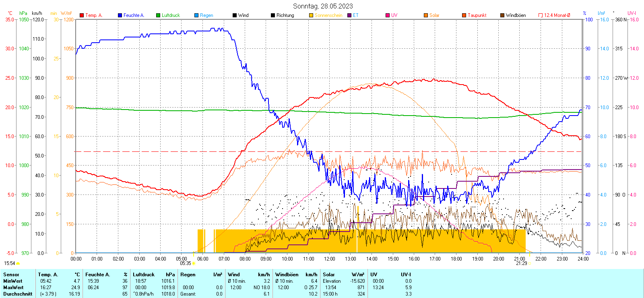Click the Solar legend label

point(434,15)
